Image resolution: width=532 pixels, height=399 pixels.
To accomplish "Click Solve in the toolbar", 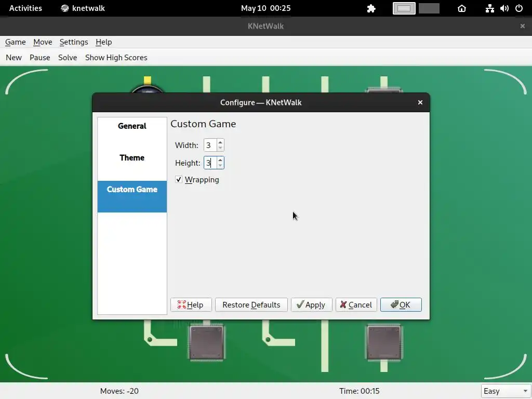I will click(x=68, y=58).
